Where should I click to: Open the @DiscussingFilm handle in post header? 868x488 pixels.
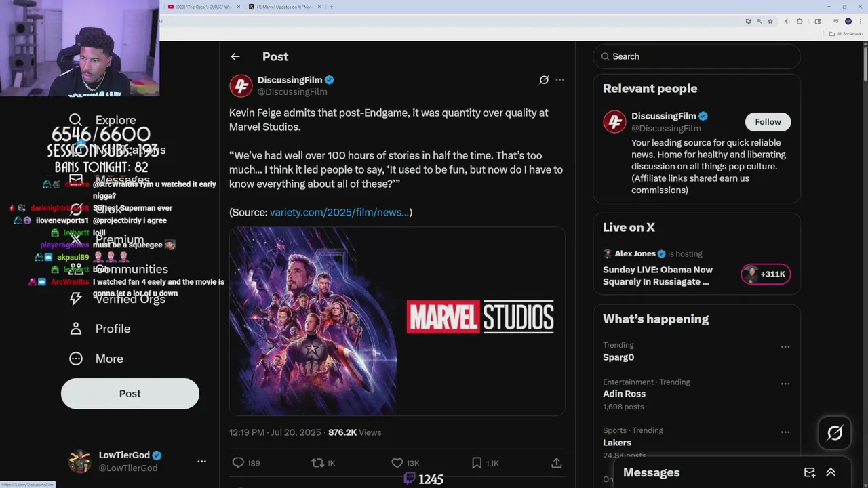tap(292, 92)
